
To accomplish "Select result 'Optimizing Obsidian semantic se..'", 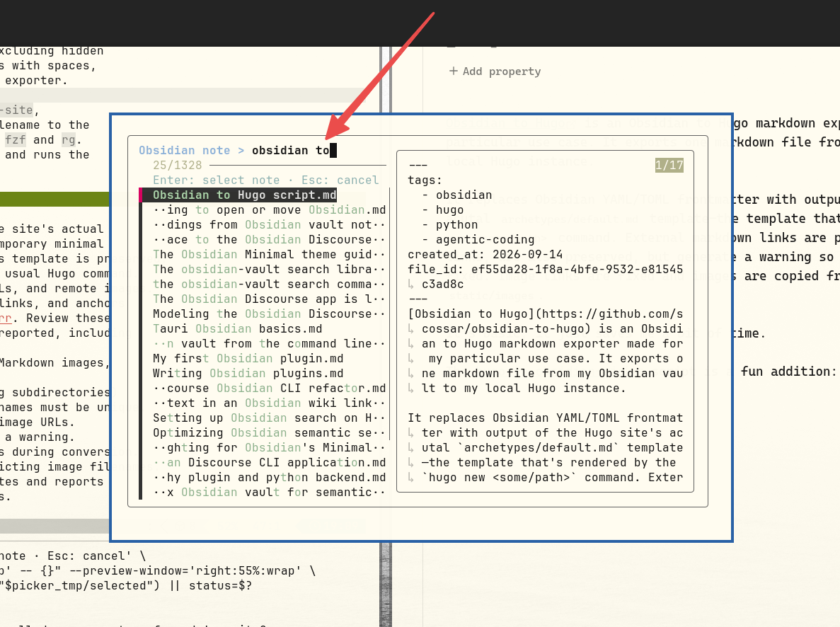I will [x=269, y=432].
